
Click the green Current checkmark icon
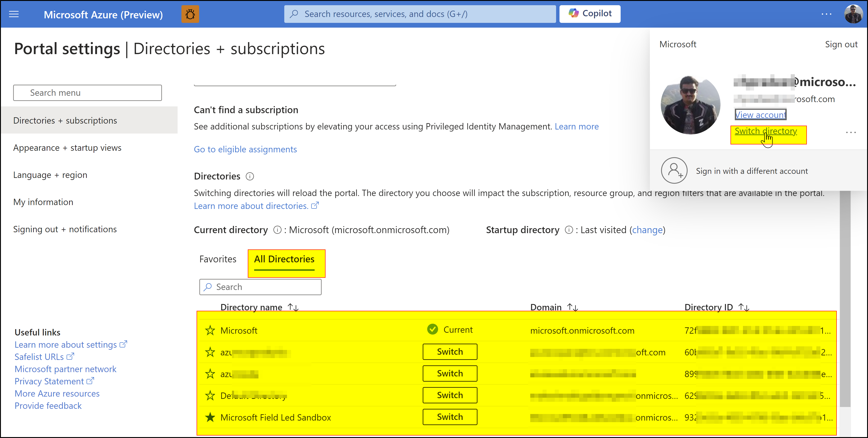pyautogui.click(x=432, y=329)
